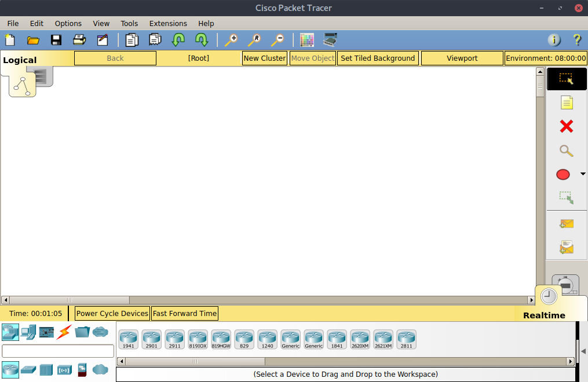Choose the Place Note tool
This screenshot has width=588, height=382.
point(567,102)
